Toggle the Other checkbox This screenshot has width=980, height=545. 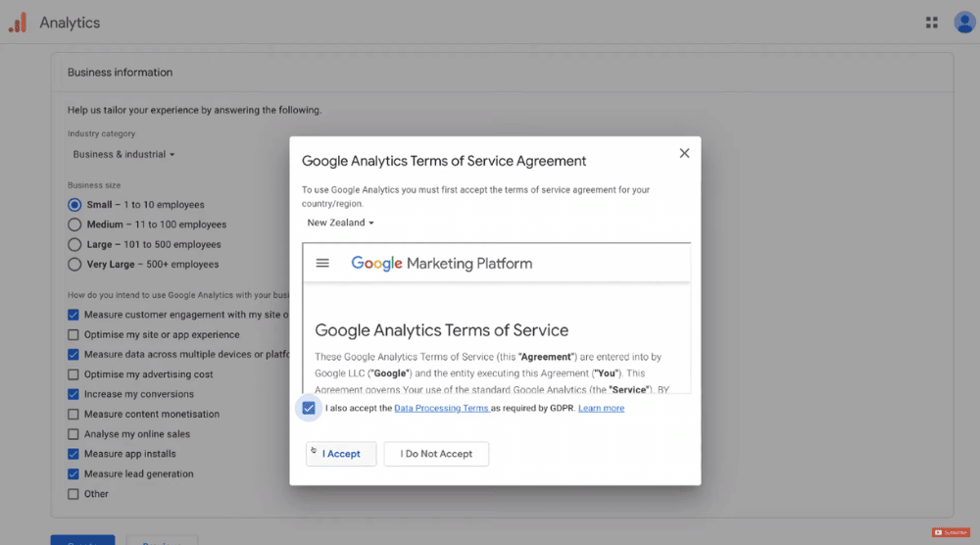[x=73, y=494]
